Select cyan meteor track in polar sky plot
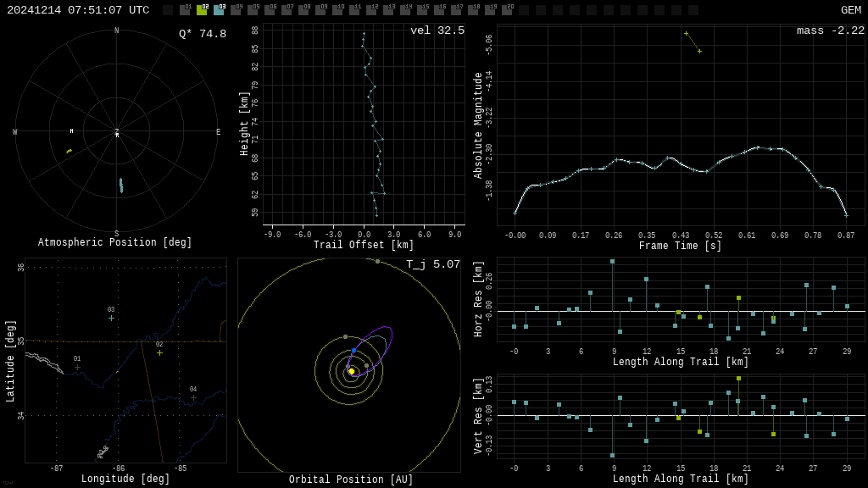The width and height of the screenshot is (868, 488). [x=121, y=185]
